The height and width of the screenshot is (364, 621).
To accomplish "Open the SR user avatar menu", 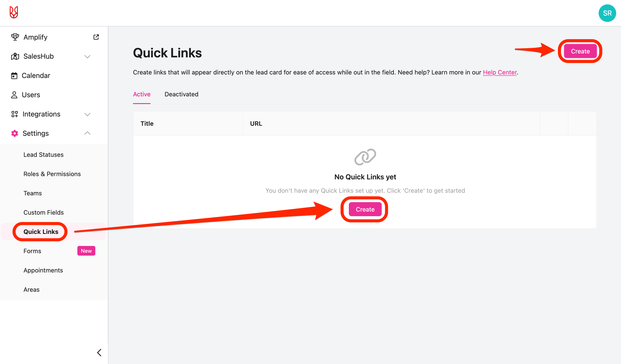I will tap(607, 13).
